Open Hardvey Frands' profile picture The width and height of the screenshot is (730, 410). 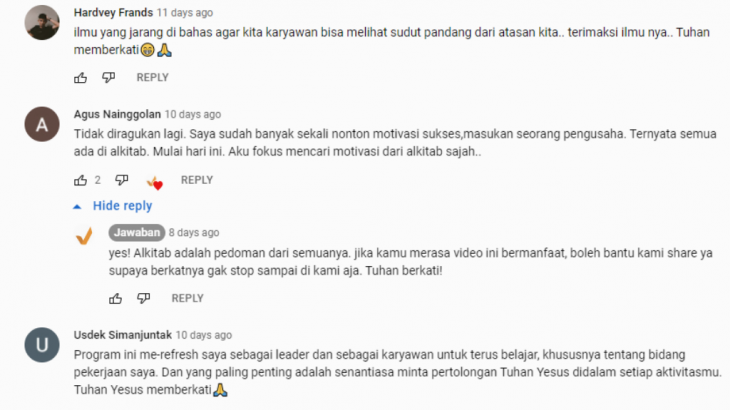[x=42, y=22]
